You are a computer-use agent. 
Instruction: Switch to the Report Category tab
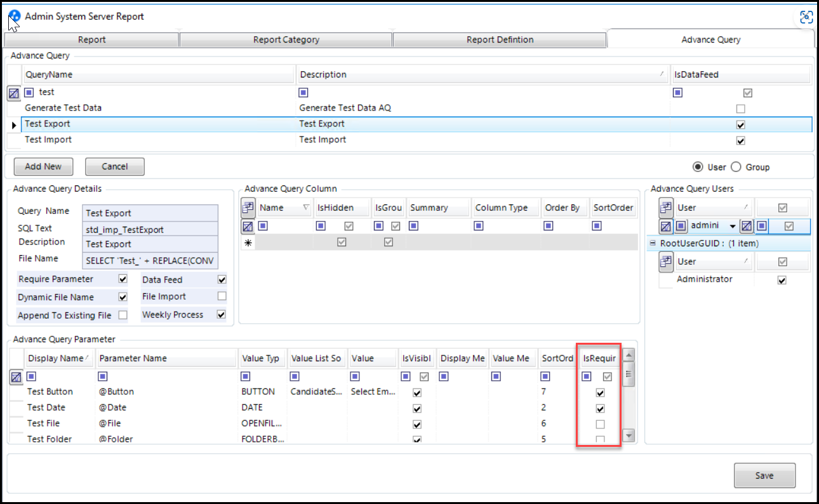pyautogui.click(x=286, y=39)
